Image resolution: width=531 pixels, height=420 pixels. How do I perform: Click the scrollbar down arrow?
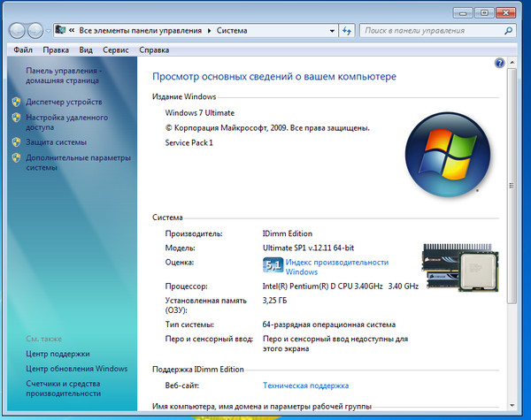click(512, 406)
